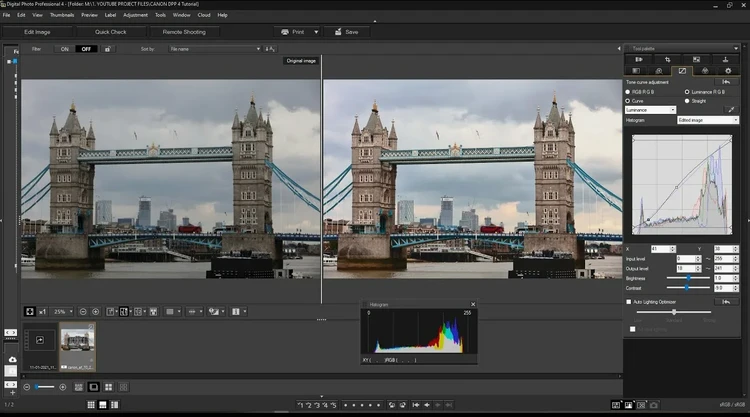This screenshot has height=417, width=750.
Task: Open the Luminance channel dropdown
Action: 650,110
